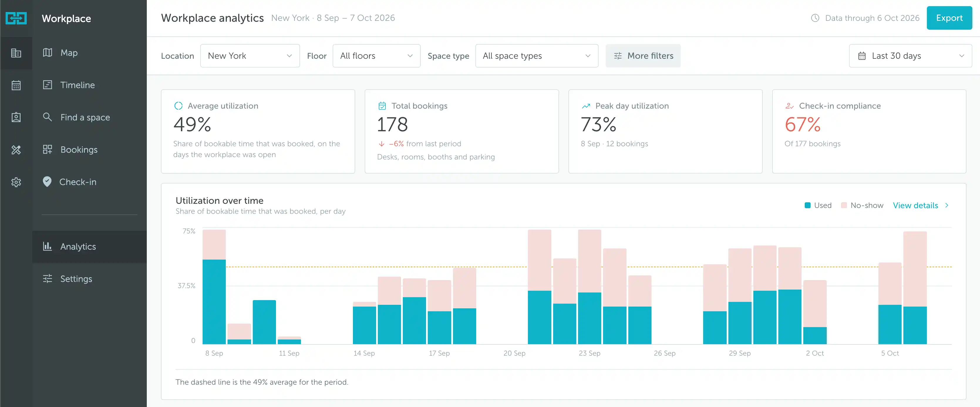This screenshot has height=407, width=980.
Task: Click the Peak day utilization trend icon
Action: [586, 106]
